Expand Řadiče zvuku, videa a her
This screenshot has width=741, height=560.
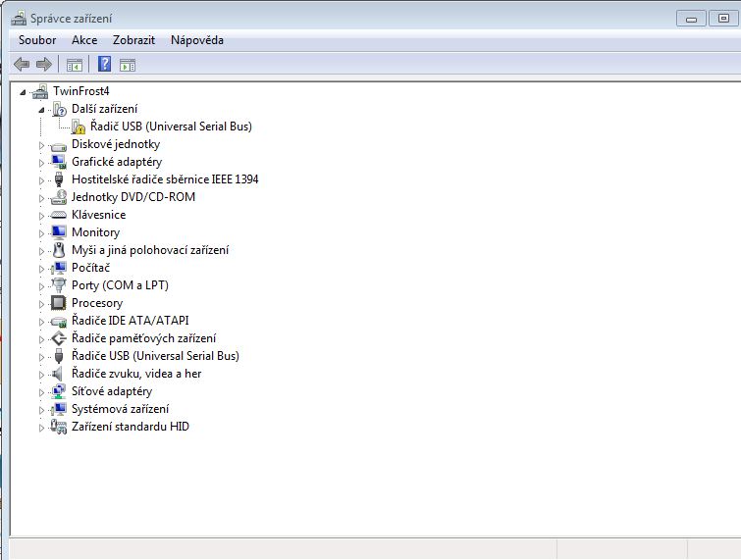tap(41, 375)
